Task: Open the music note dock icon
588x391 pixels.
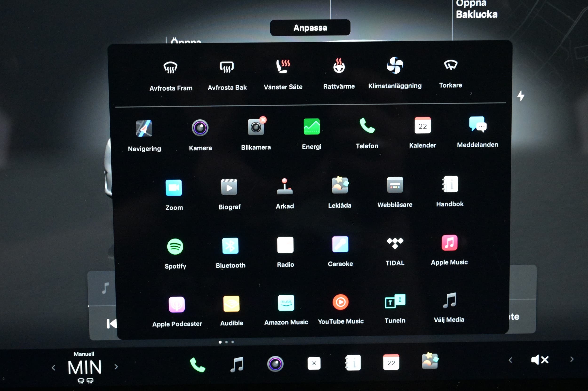Action: [237, 364]
